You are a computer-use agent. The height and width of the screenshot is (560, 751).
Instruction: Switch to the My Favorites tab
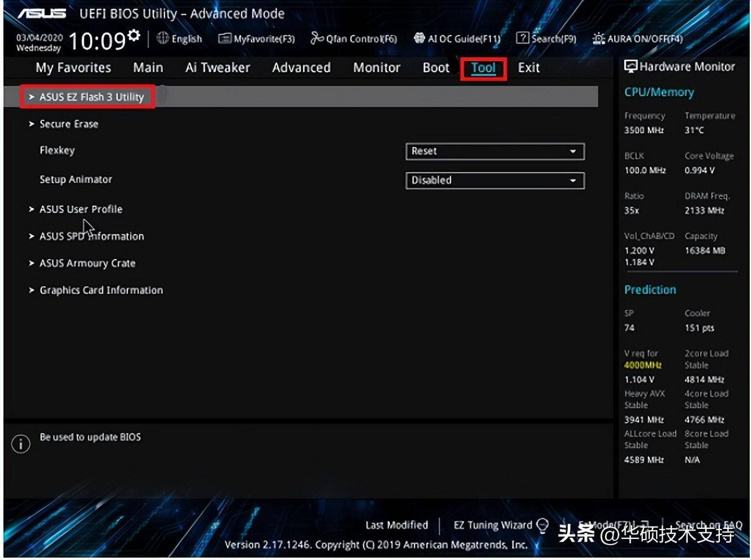pos(74,68)
